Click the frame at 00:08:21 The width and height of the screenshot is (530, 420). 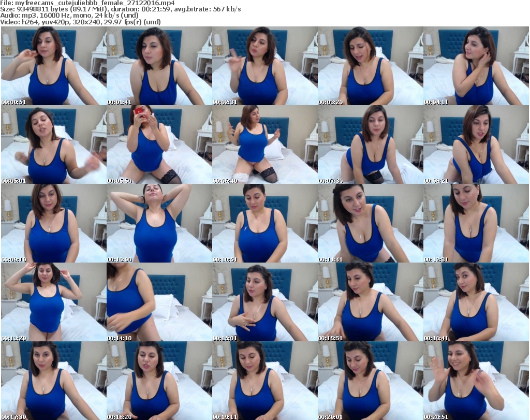tap(476, 144)
